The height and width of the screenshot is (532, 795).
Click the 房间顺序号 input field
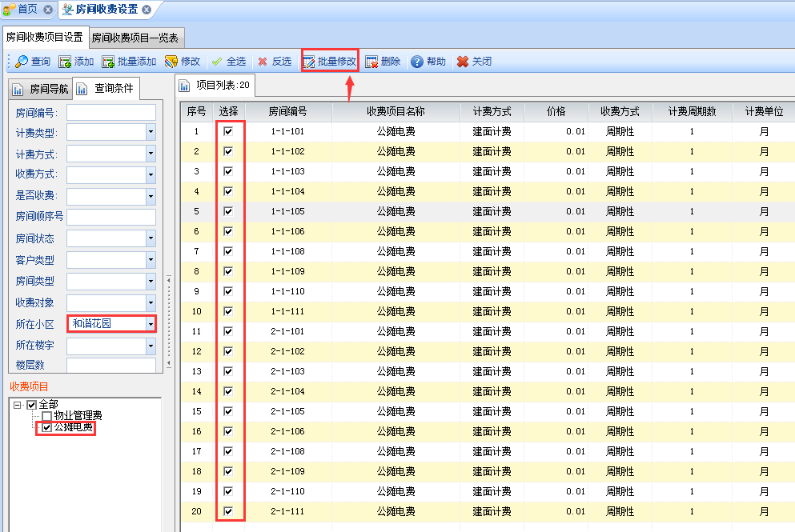[111, 217]
